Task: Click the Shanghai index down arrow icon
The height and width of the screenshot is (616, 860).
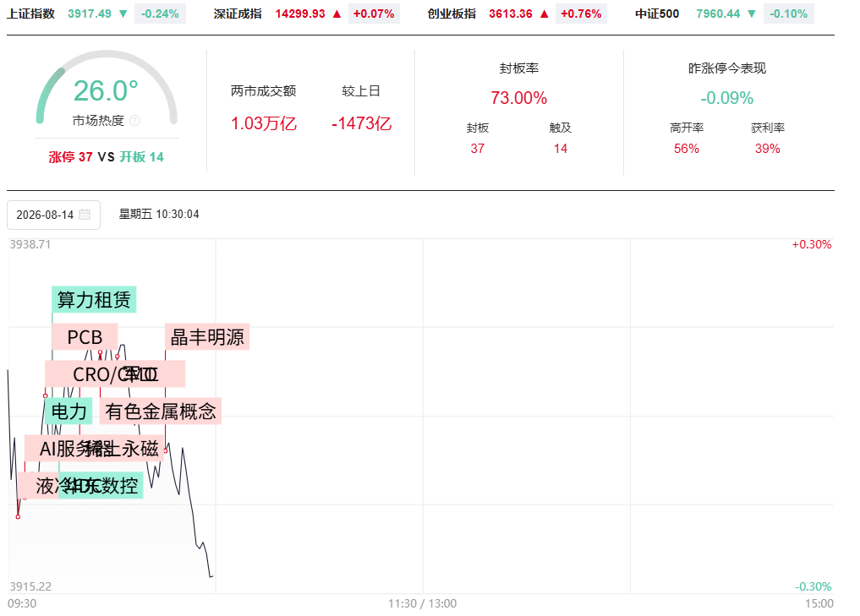Action: tap(123, 14)
